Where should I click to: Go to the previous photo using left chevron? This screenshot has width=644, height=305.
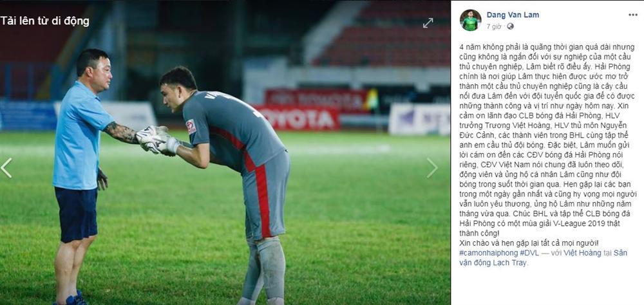click(x=6, y=168)
